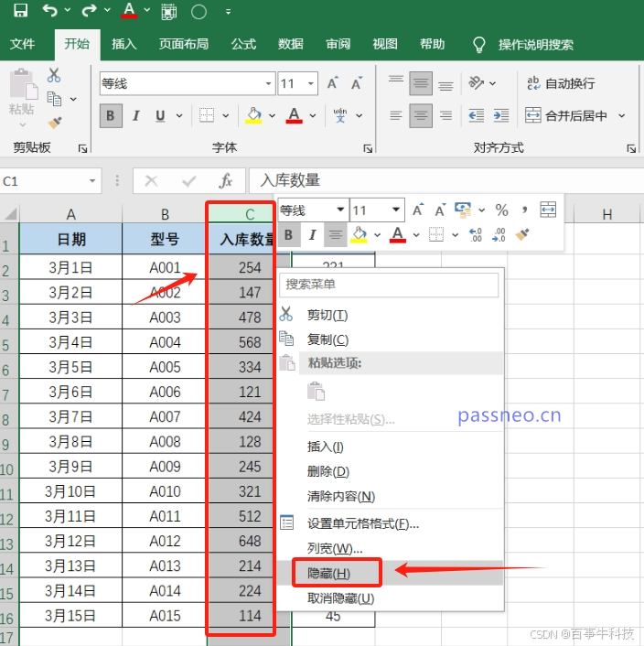
Task: Switch to the 数据 tab
Action: click(x=290, y=44)
